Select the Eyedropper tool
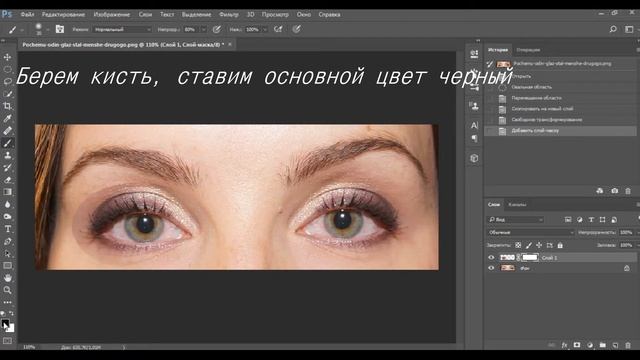The height and width of the screenshot is (360, 640). pyautogui.click(x=7, y=118)
